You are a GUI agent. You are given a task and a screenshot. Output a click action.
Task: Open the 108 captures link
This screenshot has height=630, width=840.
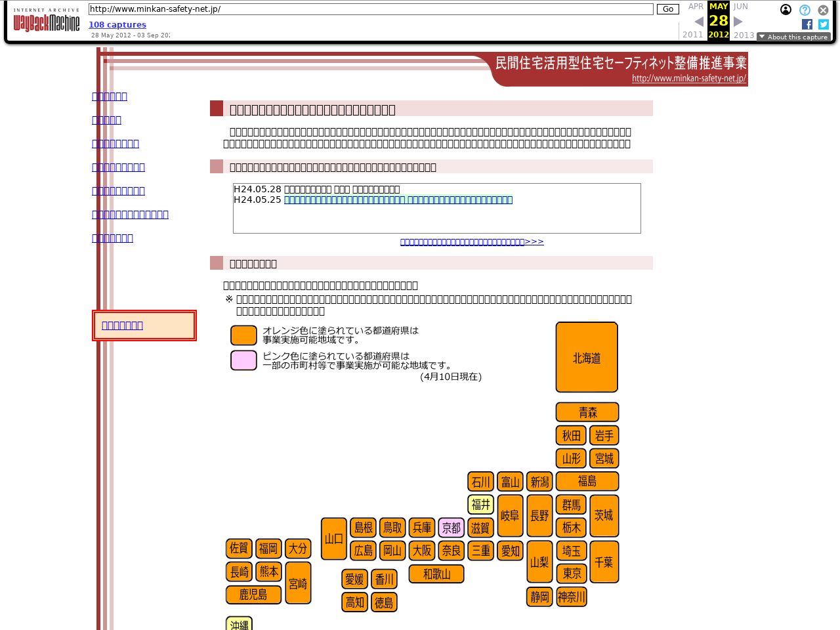click(117, 25)
